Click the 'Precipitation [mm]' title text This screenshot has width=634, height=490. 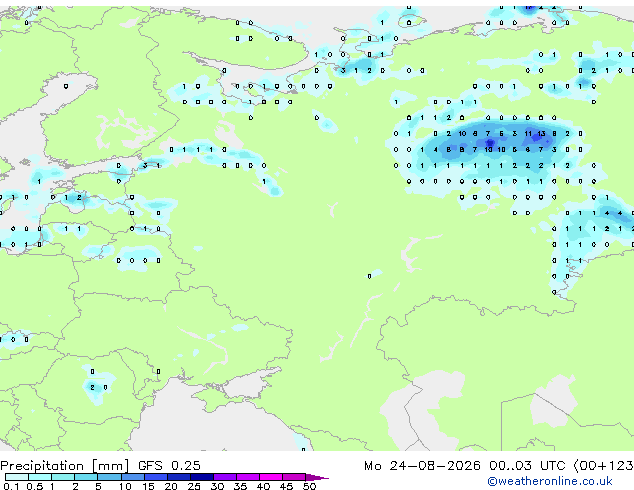pos(65,466)
